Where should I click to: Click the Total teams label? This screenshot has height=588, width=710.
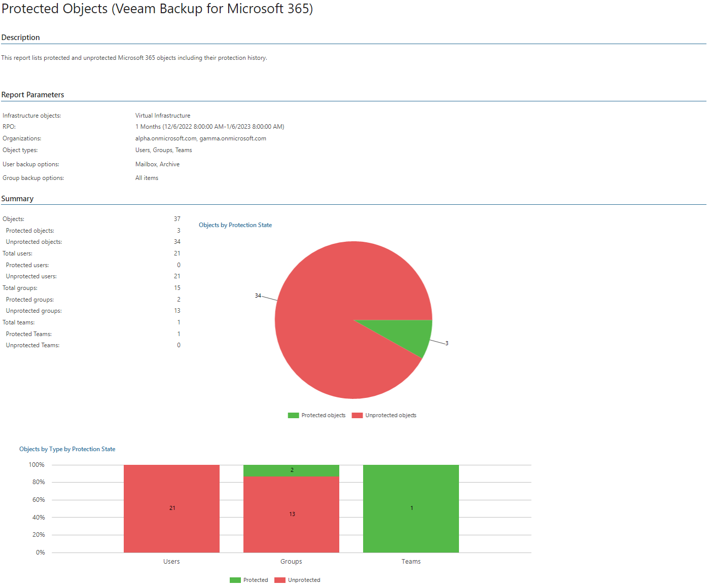point(19,322)
